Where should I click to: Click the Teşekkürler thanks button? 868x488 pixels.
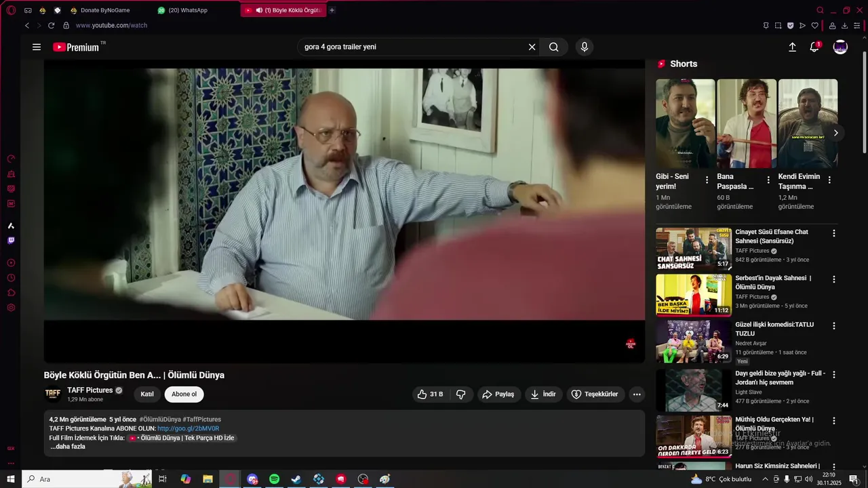594,394
